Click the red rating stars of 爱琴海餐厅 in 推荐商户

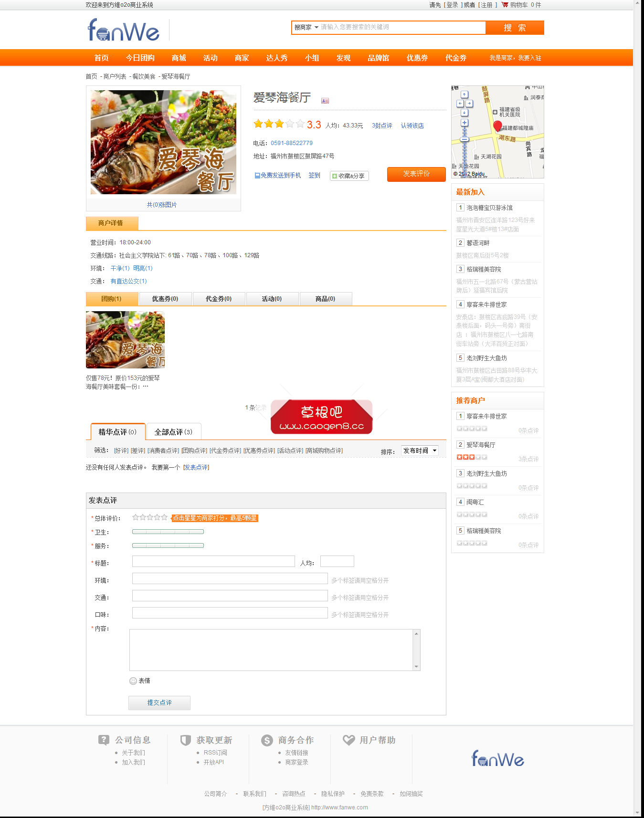click(x=472, y=457)
